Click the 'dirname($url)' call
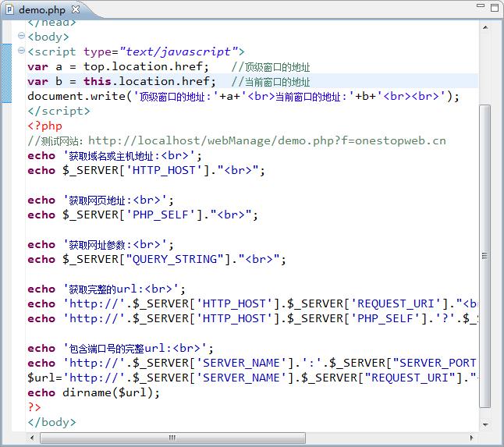 [108, 392]
